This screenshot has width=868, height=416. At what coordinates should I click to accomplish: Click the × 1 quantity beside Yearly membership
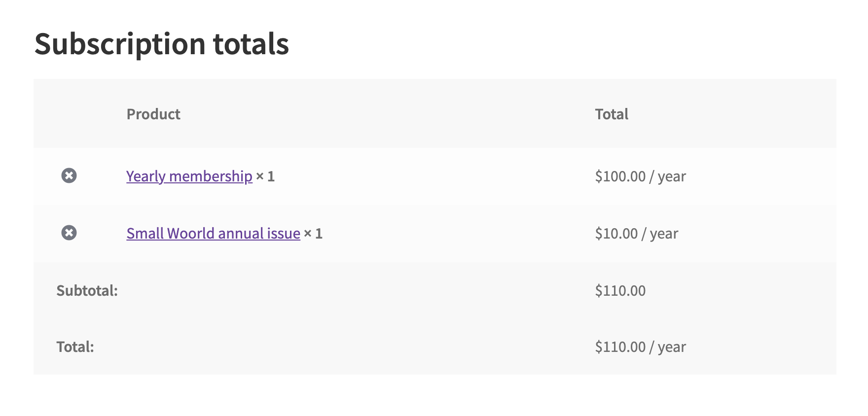pos(265,176)
